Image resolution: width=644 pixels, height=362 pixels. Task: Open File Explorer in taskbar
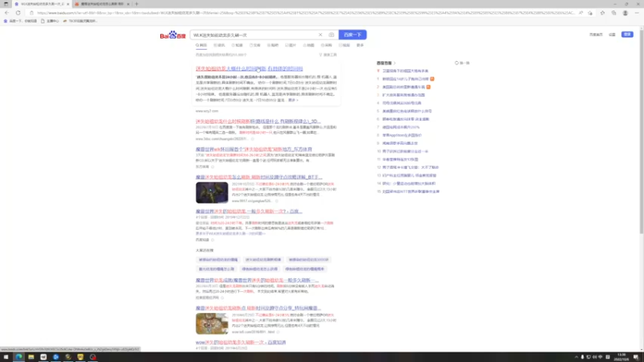[x=31, y=357]
